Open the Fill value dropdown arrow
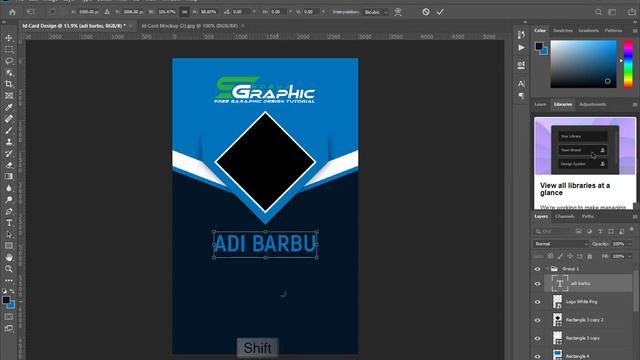 click(629, 256)
